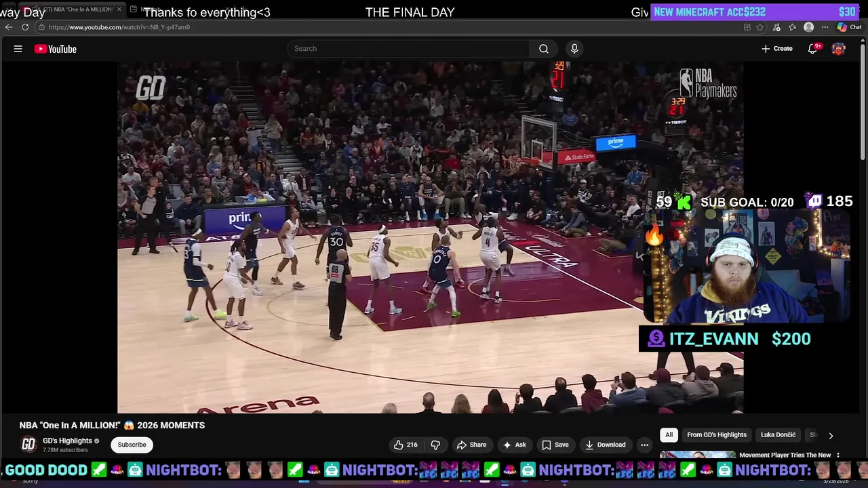Dislike the video with thumbs down

(435, 445)
